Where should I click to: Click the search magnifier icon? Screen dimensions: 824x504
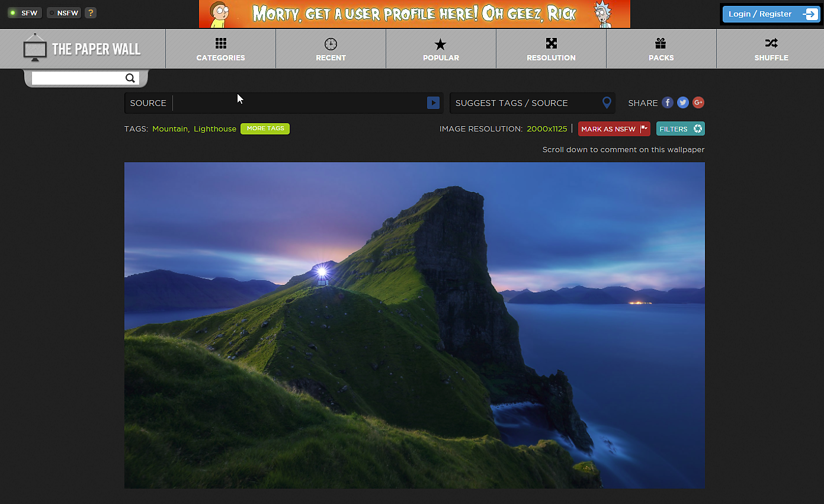(x=130, y=78)
